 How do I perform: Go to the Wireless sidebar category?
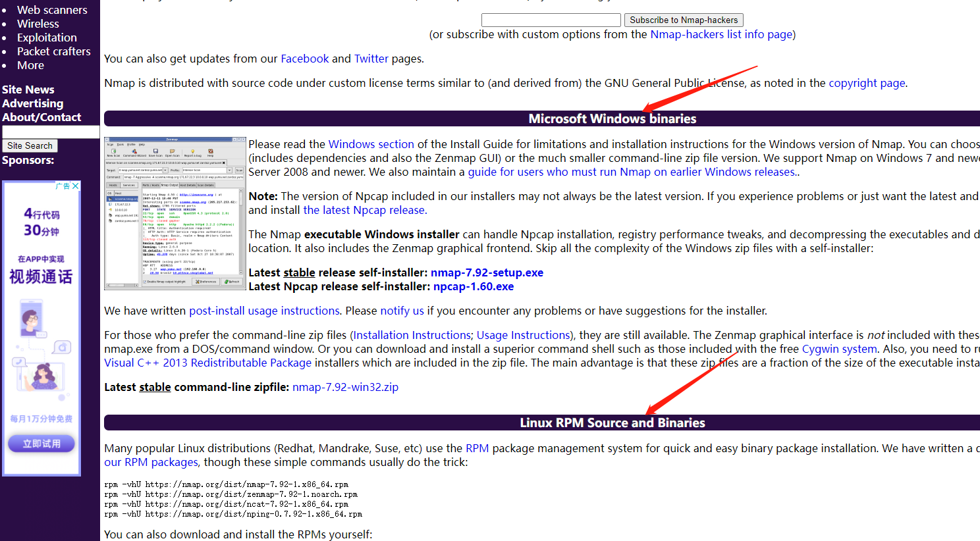[x=38, y=24]
